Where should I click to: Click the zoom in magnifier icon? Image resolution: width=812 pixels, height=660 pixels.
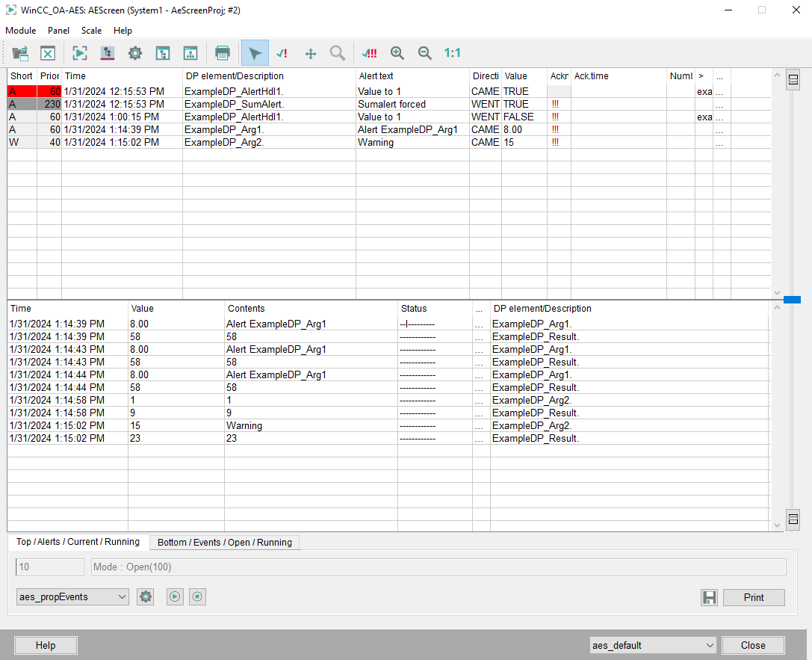[x=397, y=53]
